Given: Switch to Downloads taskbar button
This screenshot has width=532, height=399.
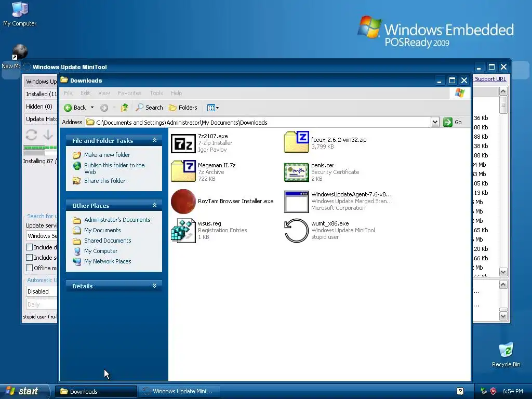Looking at the screenshot, I should pos(96,392).
